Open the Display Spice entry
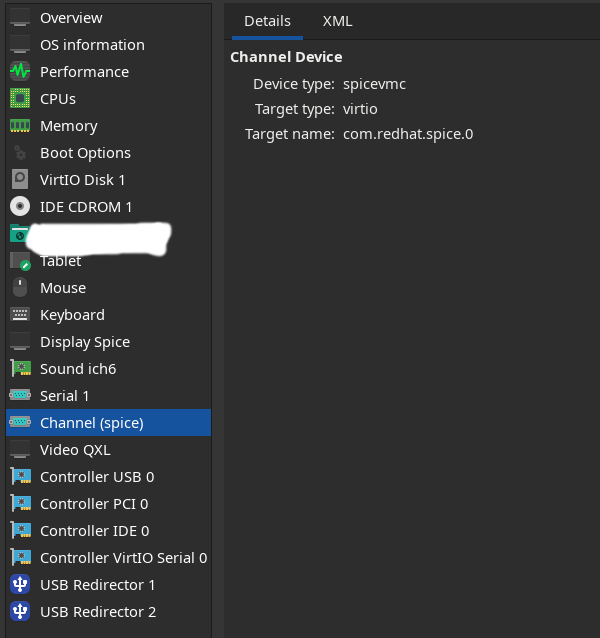The height and width of the screenshot is (638, 600). point(85,342)
